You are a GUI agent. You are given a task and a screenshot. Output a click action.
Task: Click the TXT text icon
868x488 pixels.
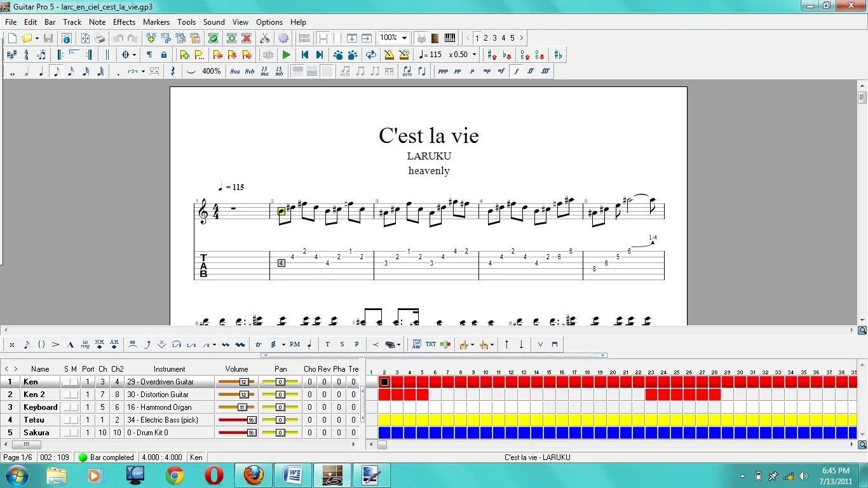point(431,344)
